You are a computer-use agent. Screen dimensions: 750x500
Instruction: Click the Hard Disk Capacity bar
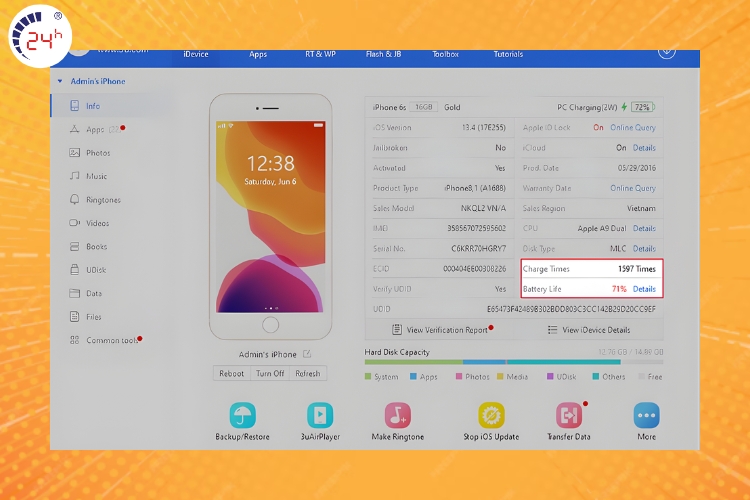click(513, 362)
